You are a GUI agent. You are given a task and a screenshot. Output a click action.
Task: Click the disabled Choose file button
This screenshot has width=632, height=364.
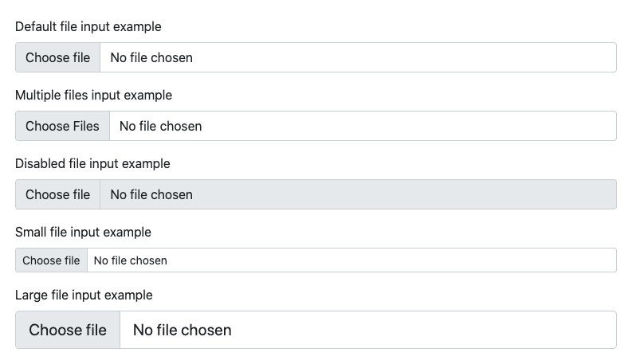point(57,194)
